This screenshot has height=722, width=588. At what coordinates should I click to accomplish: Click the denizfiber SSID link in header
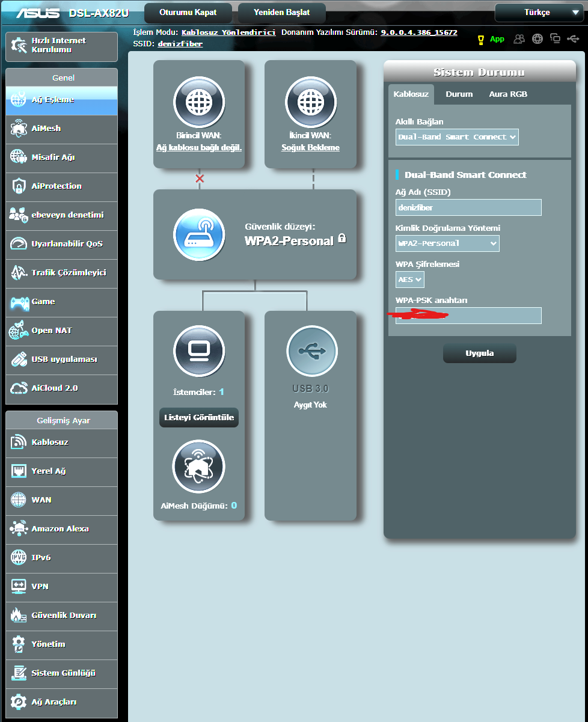(x=180, y=44)
